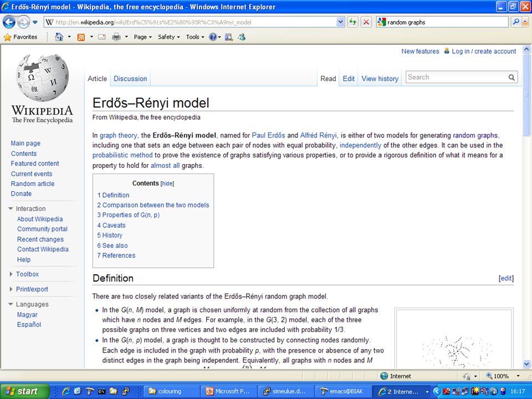Image resolution: width=532 pixels, height=399 pixels.
Task: Show hidden tray icons with the chevron
Action: pos(436,391)
